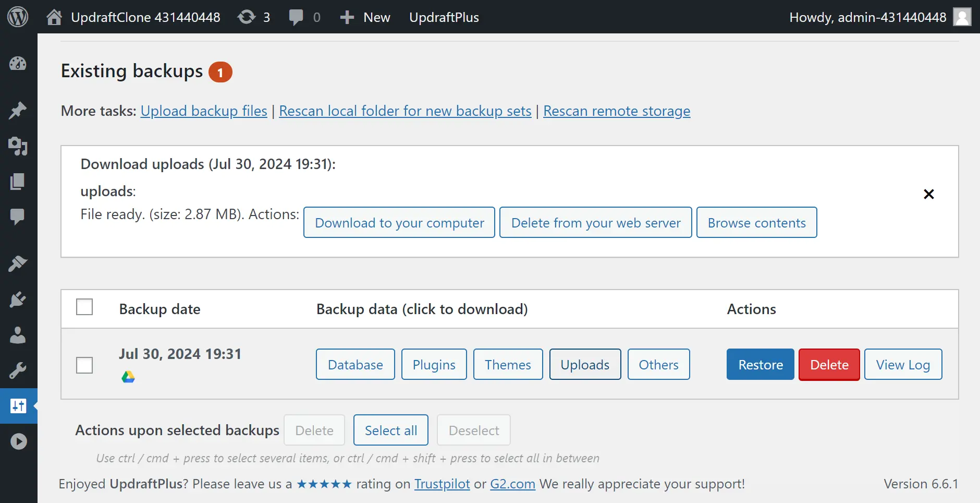
Task: Download the Others backup data
Action: 659,365
